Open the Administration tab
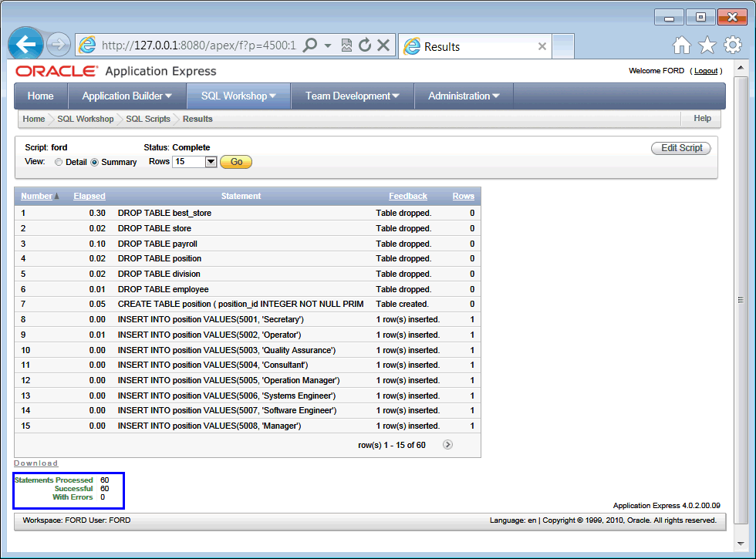 464,96
